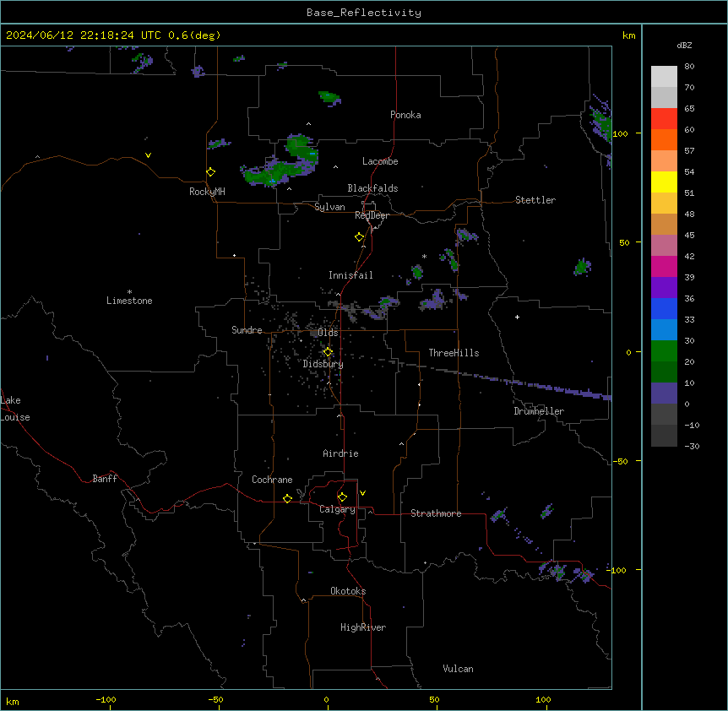Select the red 65 dBZ legend swatch
Viewport: 728px width, 711px height.
[664, 119]
